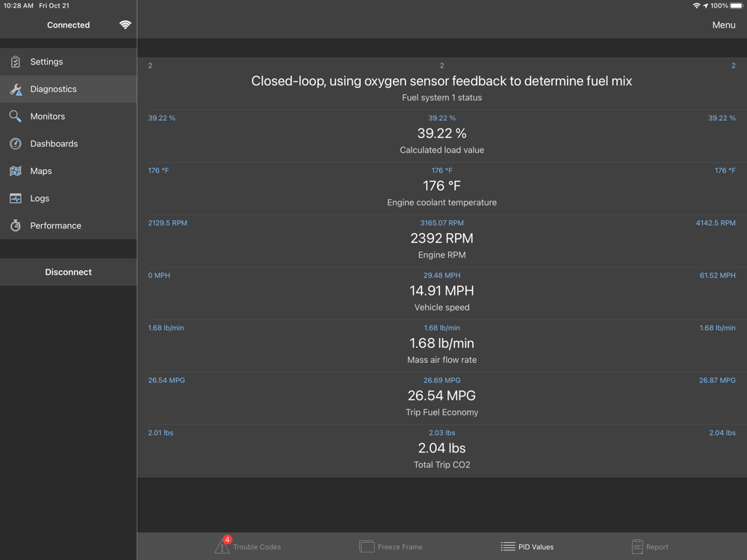Tap the PID Values list icon
The width and height of the screenshot is (747, 560).
pyautogui.click(x=508, y=547)
